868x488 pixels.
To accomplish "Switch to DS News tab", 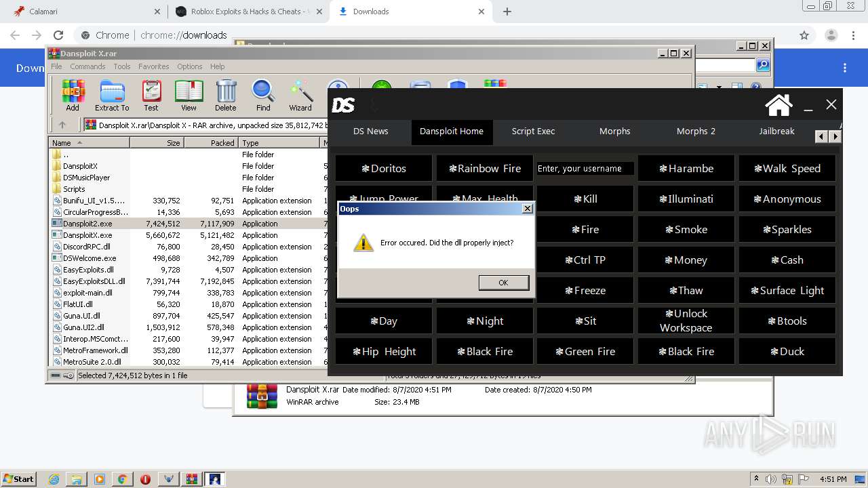I will pos(370,131).
